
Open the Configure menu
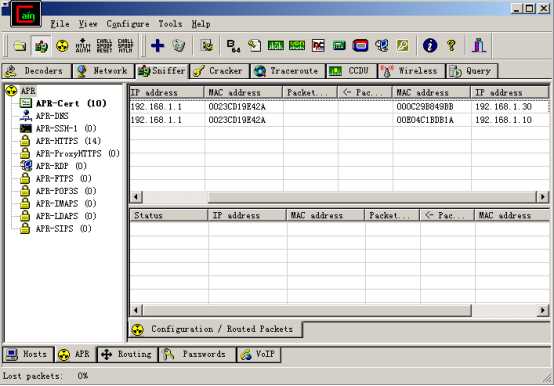(128, 24)
